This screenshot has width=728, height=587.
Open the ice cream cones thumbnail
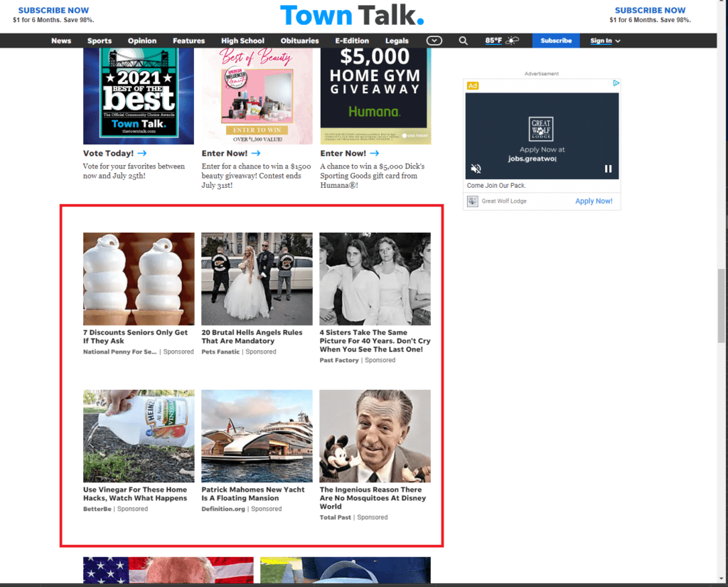[x=139, y=279]
